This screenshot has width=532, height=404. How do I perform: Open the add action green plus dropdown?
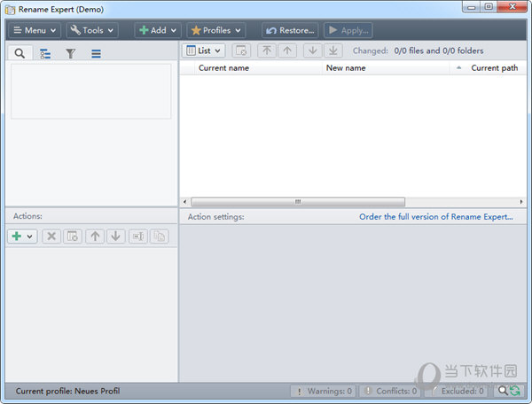coord(22,237)
